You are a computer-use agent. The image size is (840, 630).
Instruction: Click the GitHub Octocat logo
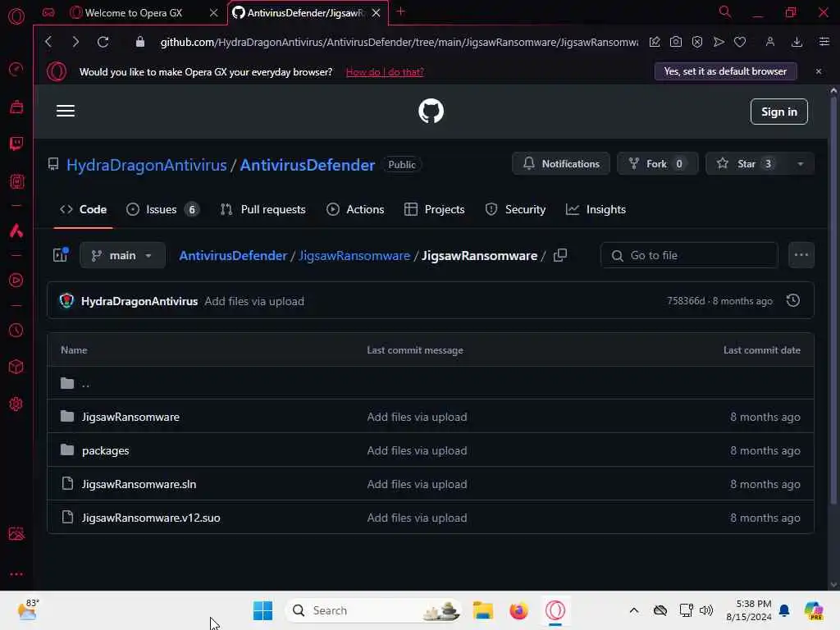(431, 111)
